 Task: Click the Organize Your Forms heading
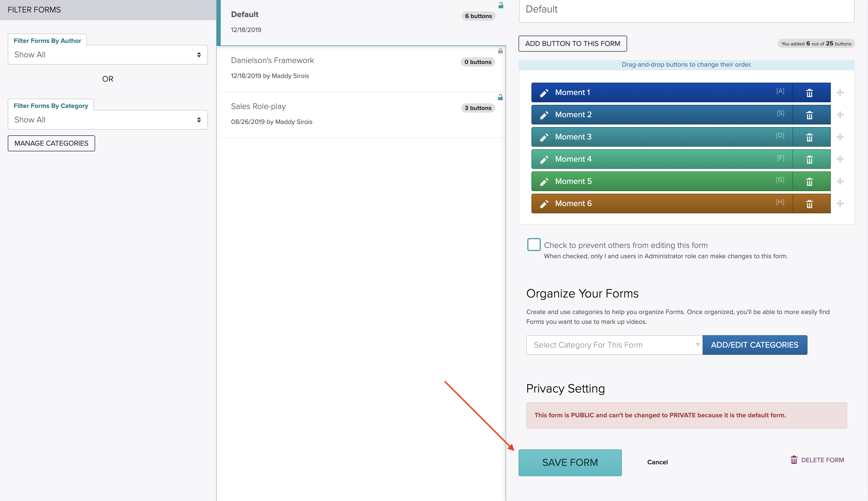[x=582, y=294]
